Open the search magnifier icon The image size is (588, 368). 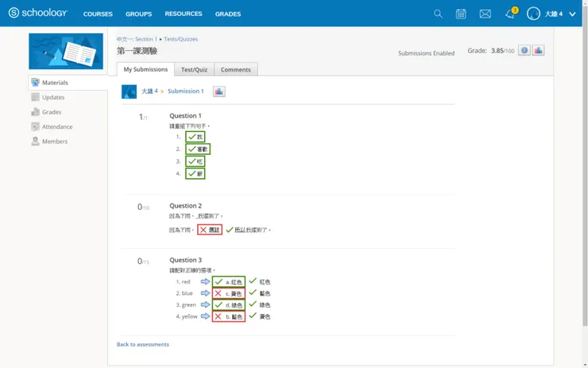pyautogui.click(x=438, y=14)
